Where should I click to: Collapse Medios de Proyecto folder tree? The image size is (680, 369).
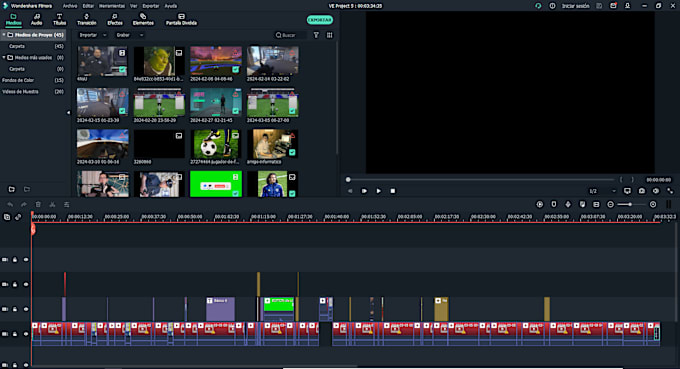[x=4, y=35]
